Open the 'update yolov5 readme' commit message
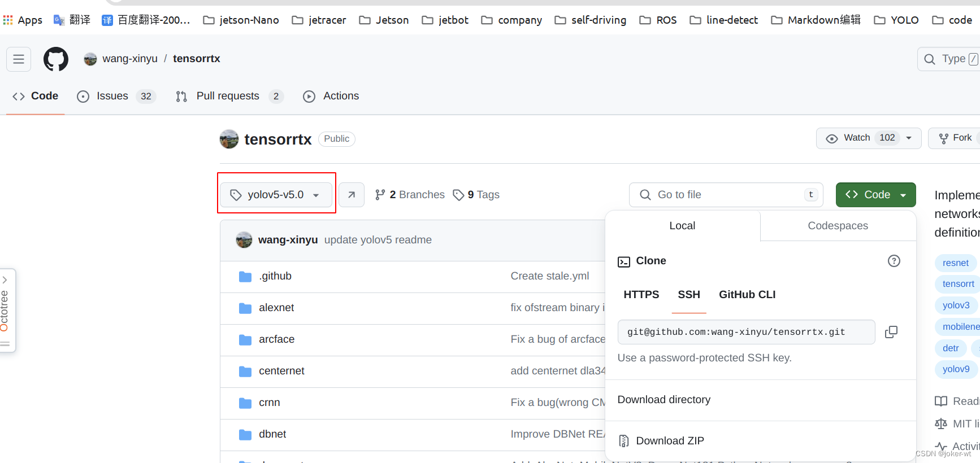 378,240
